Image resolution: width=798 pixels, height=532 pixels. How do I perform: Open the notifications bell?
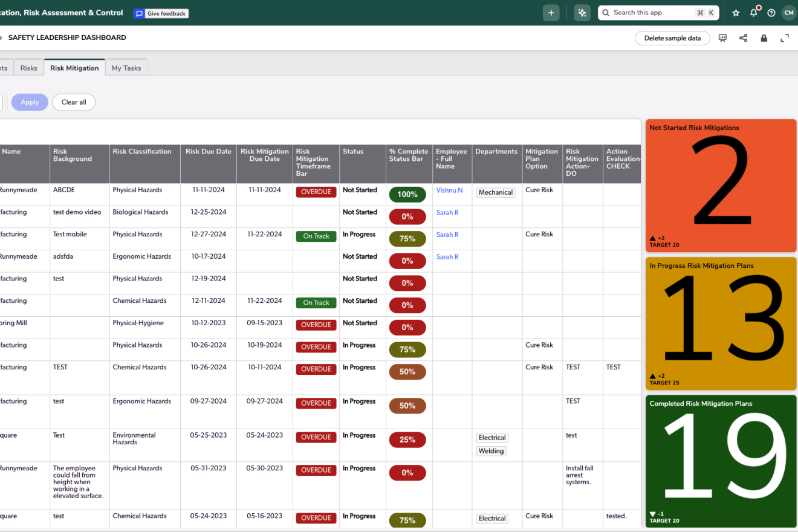753,13
